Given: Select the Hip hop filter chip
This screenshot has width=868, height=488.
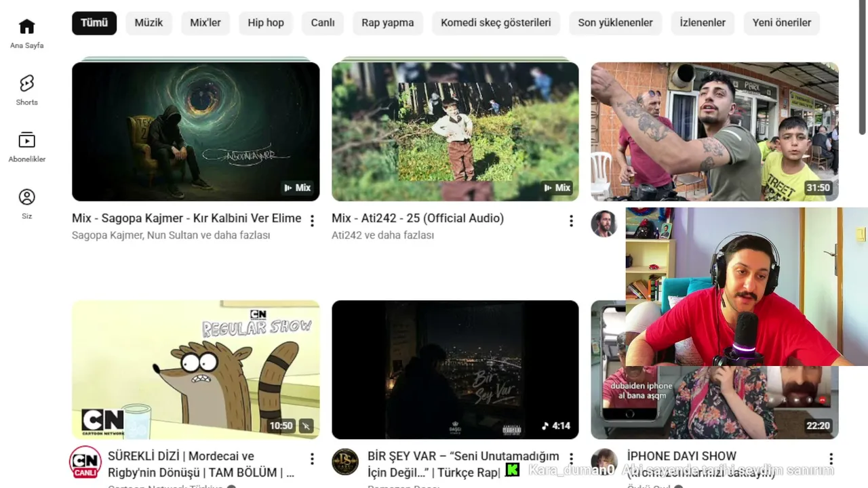Looking at the screenshot, I should (x=266, y=22).
